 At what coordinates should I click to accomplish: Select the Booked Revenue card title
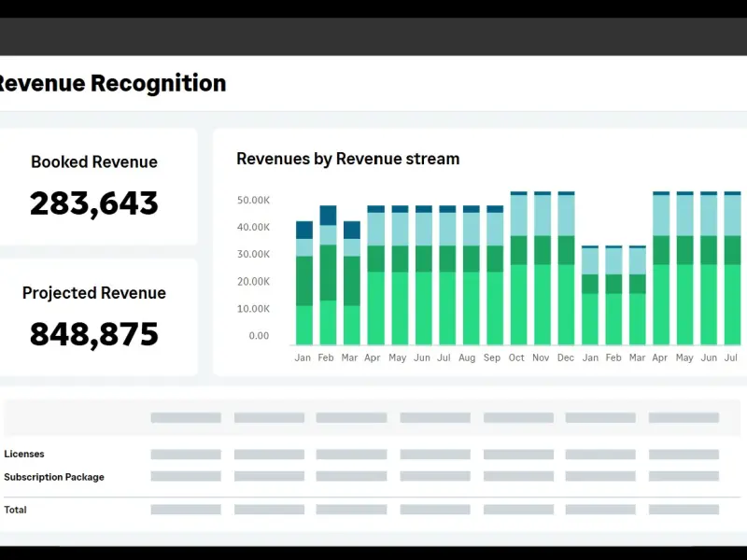pos(93,162)
